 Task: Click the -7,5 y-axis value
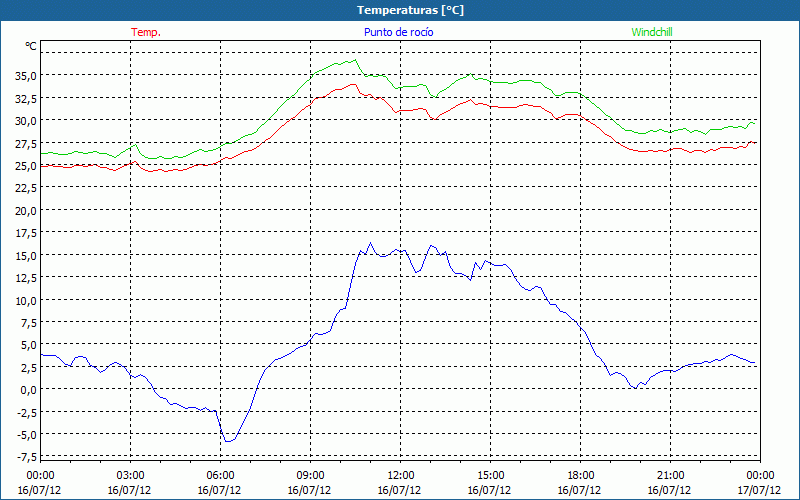click(28, 457)
